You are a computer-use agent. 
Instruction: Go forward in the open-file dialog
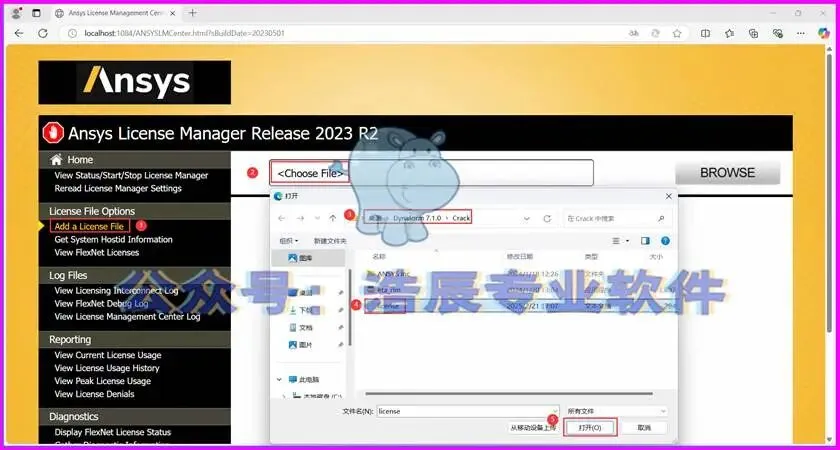tap(300, 219)
